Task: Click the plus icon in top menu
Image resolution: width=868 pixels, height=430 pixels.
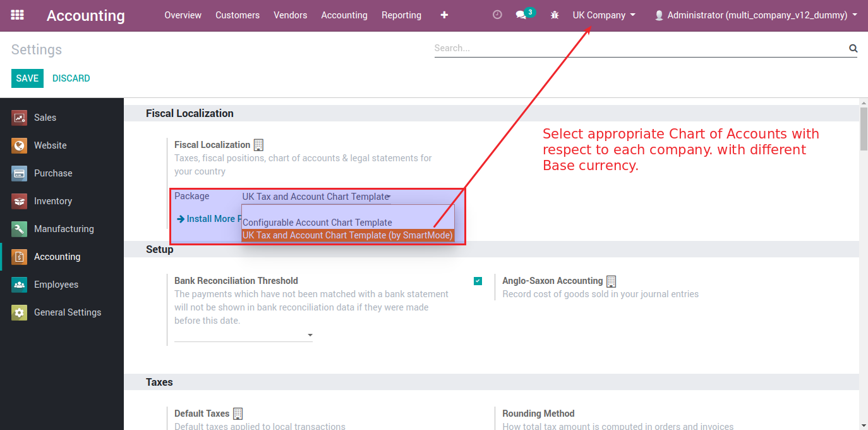Action: tap(444, 15)
